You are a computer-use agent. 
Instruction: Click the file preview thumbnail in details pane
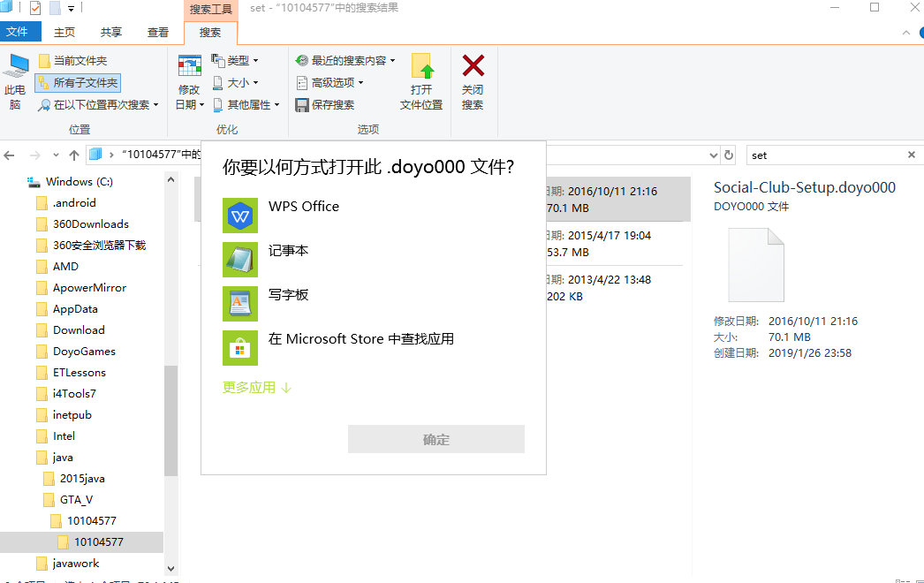[756, 265]
